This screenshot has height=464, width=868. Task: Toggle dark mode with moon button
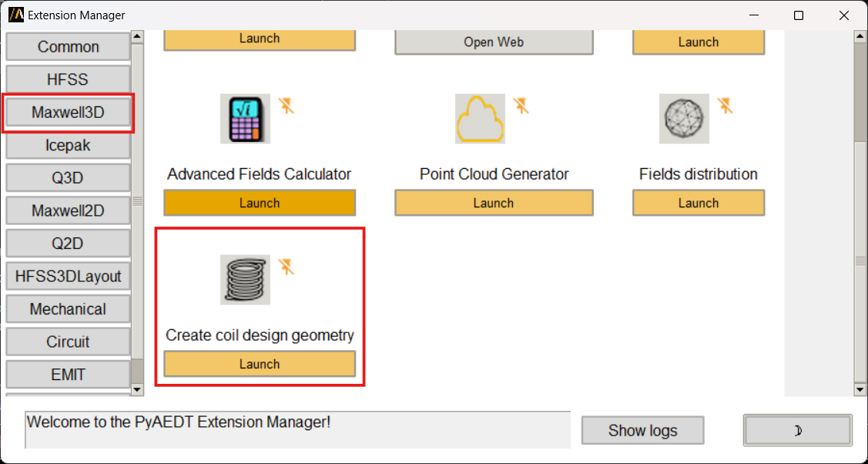pos(797,431)
